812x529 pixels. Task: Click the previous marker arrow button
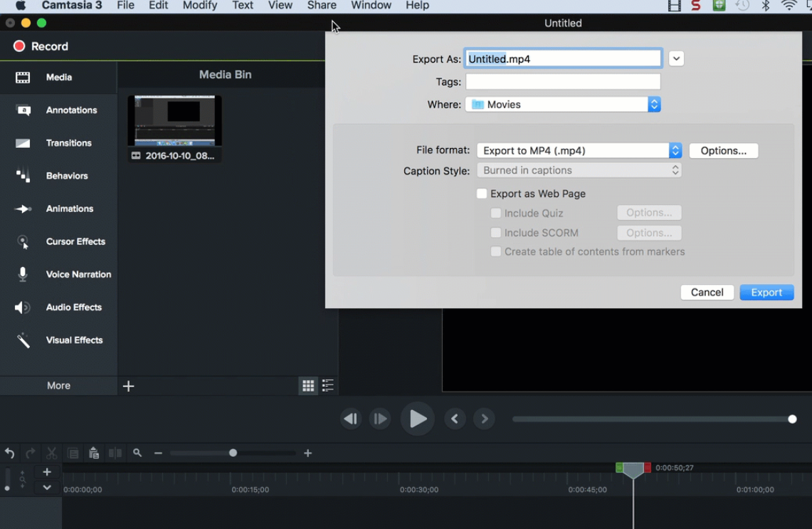point(455,419)
